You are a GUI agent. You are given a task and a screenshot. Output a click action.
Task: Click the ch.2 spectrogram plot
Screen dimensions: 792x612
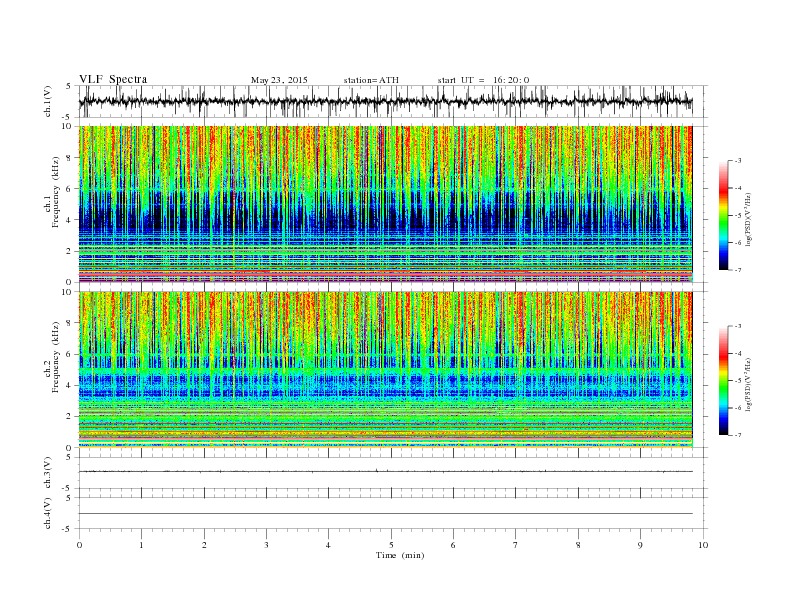coord(385,369)
